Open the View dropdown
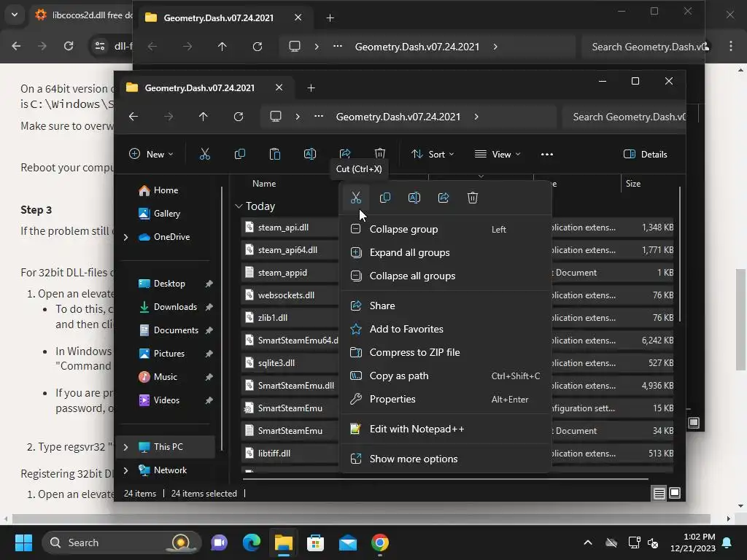The width and height of the screenshot is (747, 560). point(498,154)
